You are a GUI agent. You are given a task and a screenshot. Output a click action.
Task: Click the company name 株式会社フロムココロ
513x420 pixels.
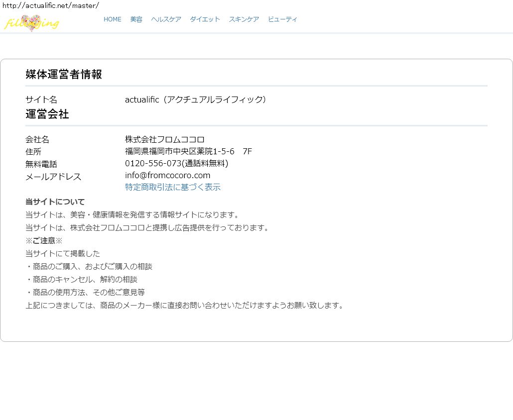164,139
